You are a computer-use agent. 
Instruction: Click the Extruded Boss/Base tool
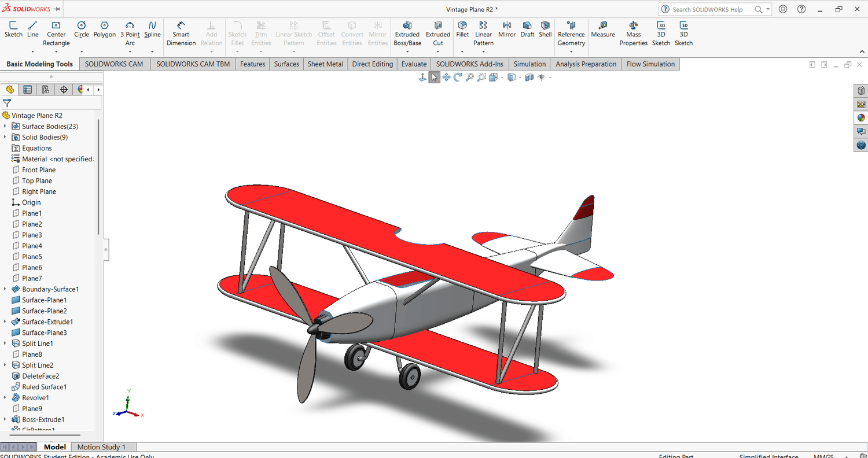407,34
